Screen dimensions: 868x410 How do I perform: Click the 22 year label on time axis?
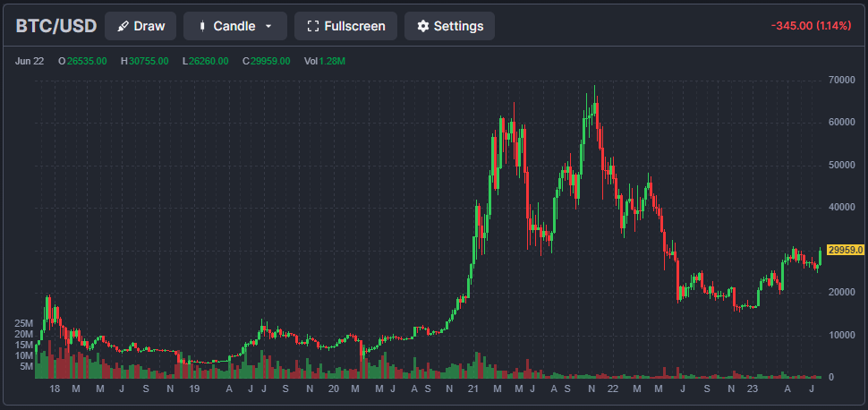coord(612,389)
